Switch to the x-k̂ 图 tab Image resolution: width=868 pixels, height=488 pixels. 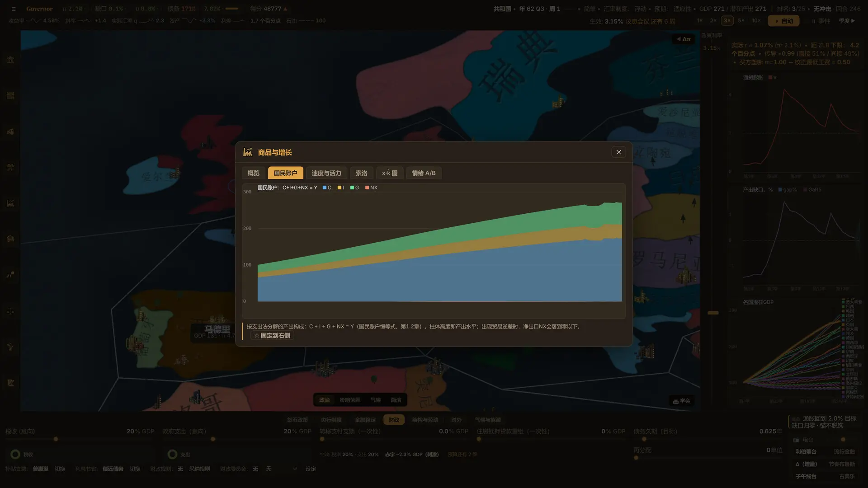389,173
